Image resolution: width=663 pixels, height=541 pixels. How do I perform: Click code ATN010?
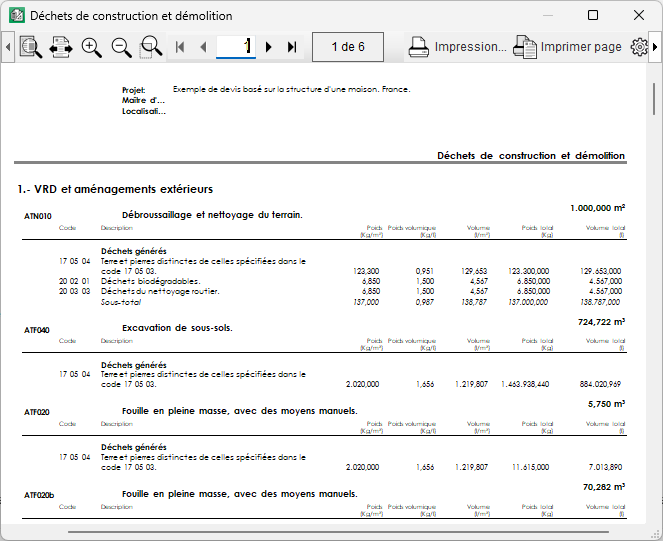point(38,216)
